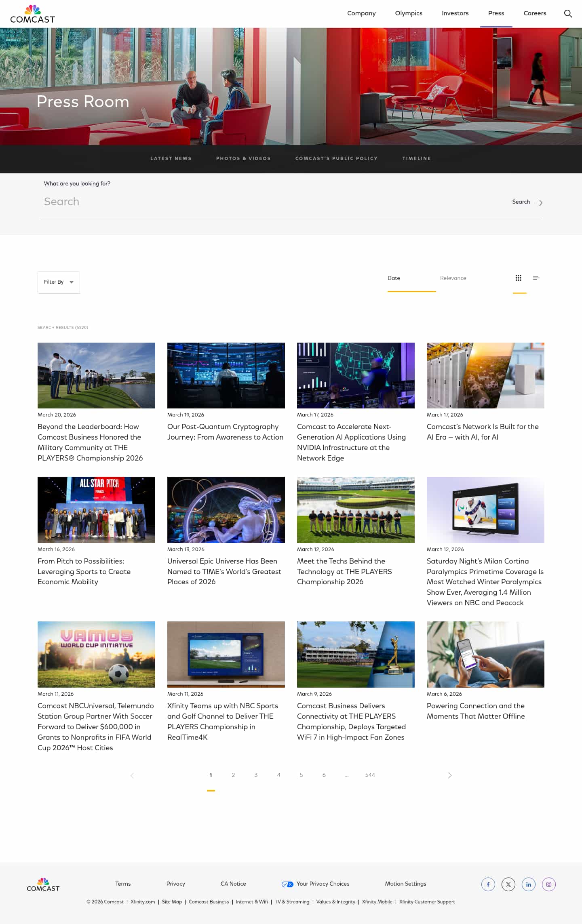Screen dimensions: 582x924
Task: Select the Timeline tab
Action: tap(416, 158)
